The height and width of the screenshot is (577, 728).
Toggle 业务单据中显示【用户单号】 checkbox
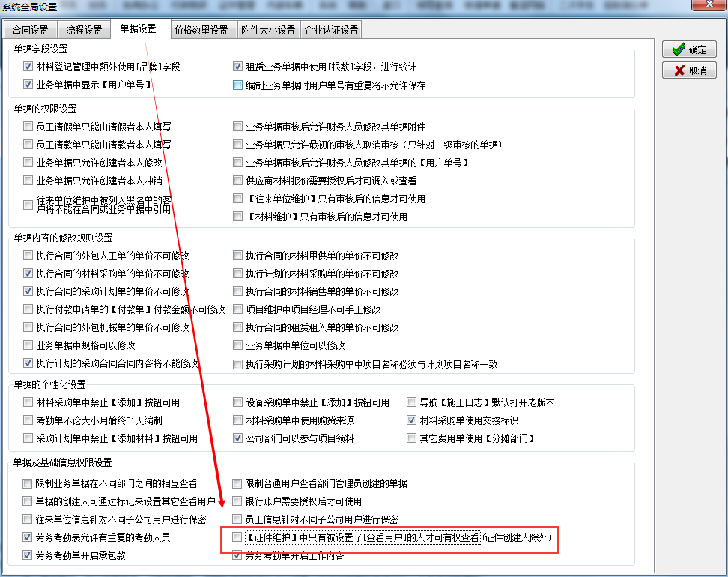[x=28, y=85]
